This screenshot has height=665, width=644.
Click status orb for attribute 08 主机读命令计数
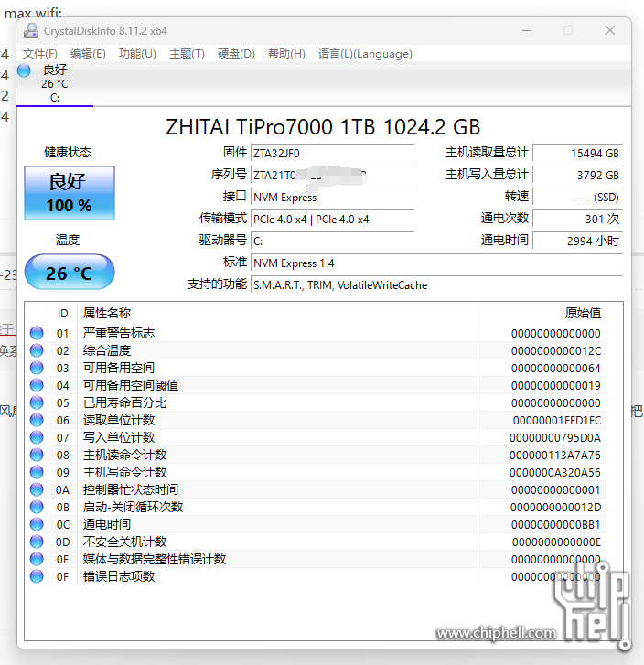[x=37, y=455]
